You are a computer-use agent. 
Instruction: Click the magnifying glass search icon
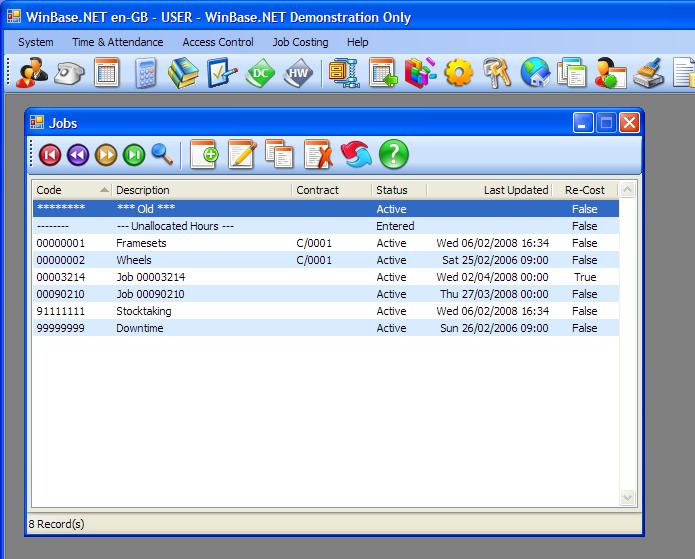(162, 155)
